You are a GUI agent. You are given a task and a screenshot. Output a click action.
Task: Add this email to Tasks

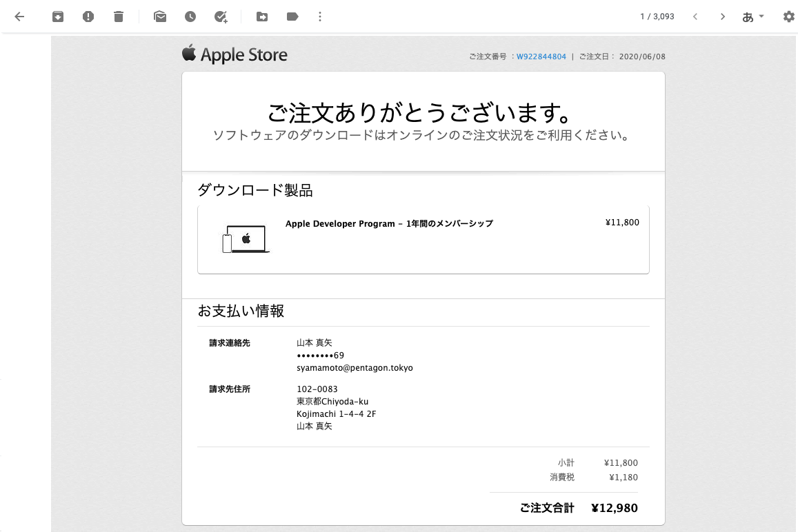(x=221, y=17)
